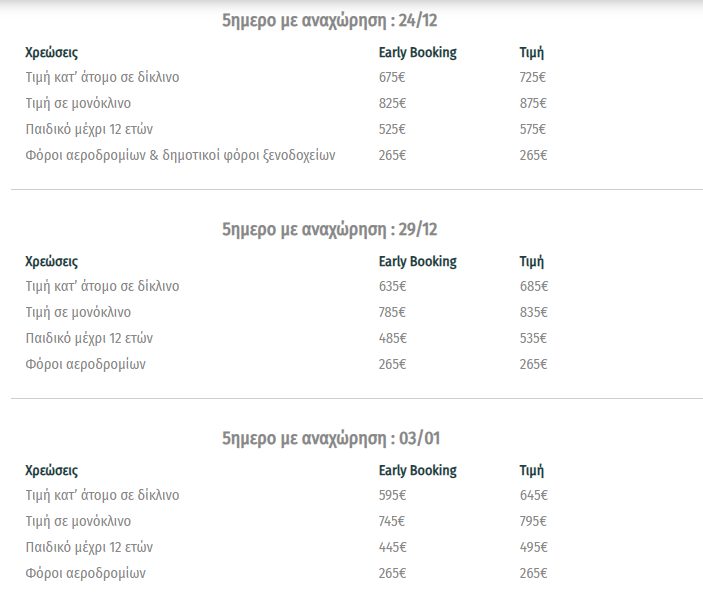Click the 745€ single room price
The width and height of the screenshot is (703, 607).
coord(393,521)
